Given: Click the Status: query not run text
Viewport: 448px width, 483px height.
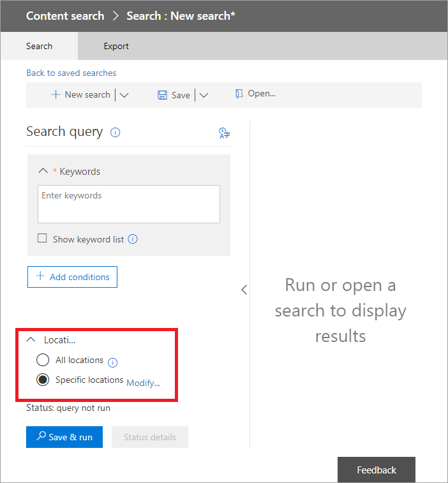Looking at the screenshot, I should pyautogui.click(x=68, y=408).
